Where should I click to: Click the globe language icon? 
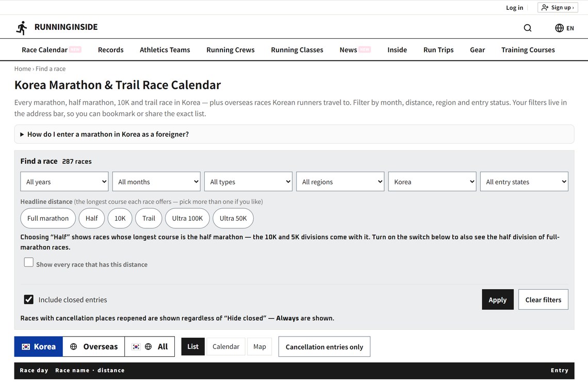(559, 28)
